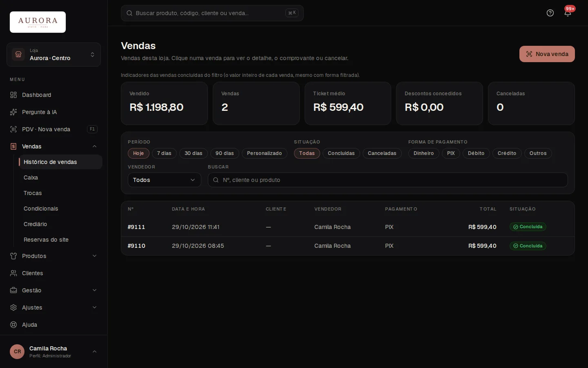Open the Dashboard grid icon
Screen dimensions: 588x368
point(13,95)
